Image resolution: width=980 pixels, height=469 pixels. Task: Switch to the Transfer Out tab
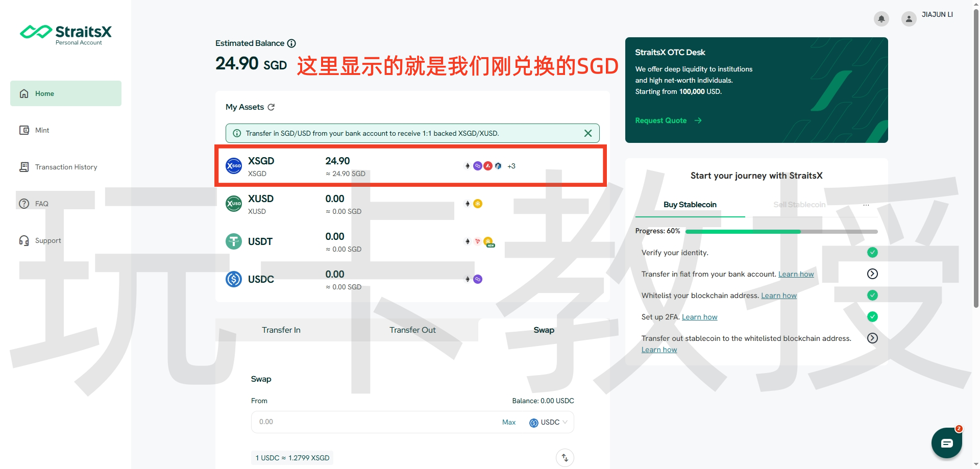(412, 330)
